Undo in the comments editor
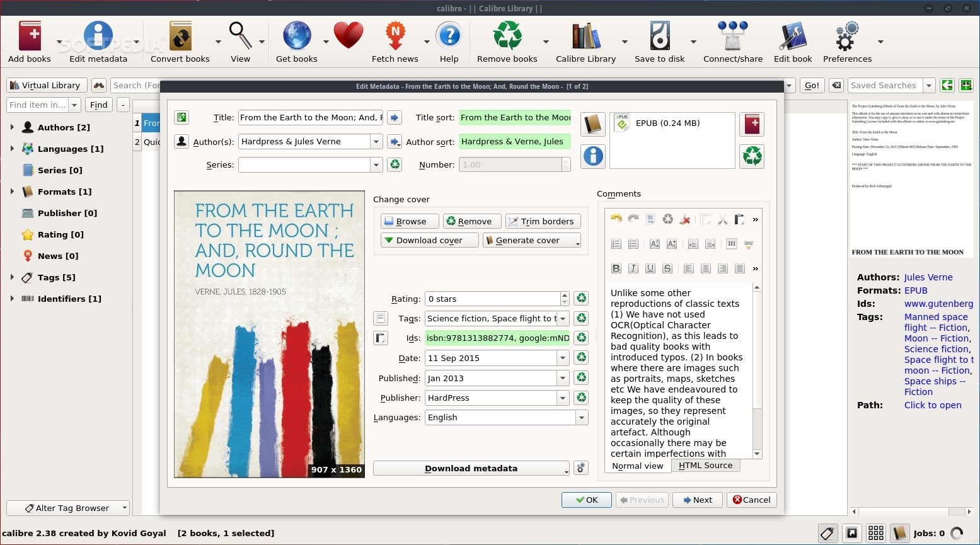The image size is (980, 545). 616,219
